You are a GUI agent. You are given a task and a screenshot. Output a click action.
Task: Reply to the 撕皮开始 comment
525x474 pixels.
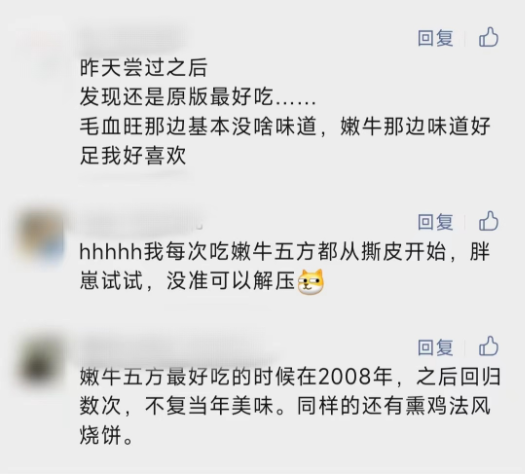435,222
